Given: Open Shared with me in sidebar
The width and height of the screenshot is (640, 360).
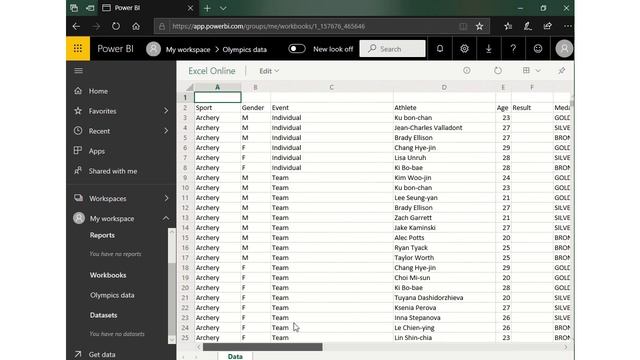Looking at the screenshot, I should coord(113,171).
